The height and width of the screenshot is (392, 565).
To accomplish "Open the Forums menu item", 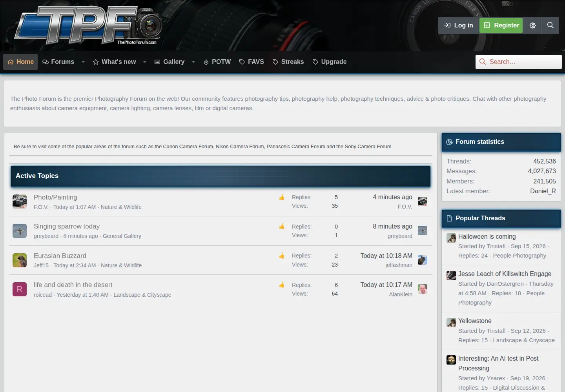I will click(58, 62).
